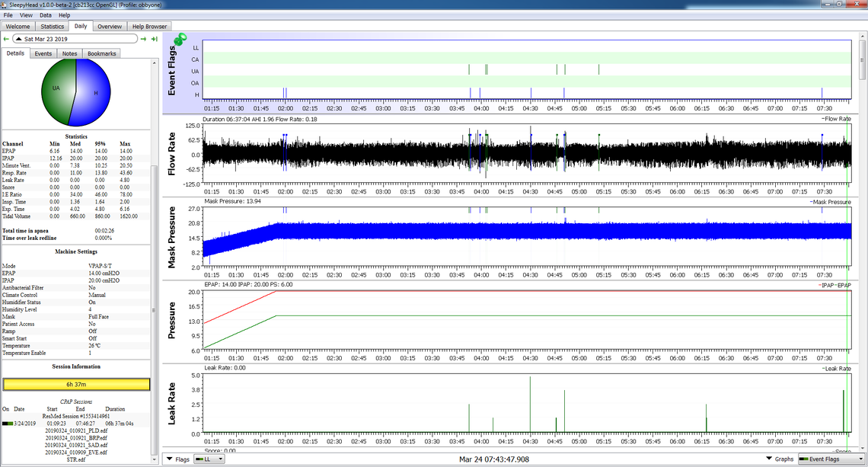Click the ResMed Session #1553414961 row

(x=76, y=416)
